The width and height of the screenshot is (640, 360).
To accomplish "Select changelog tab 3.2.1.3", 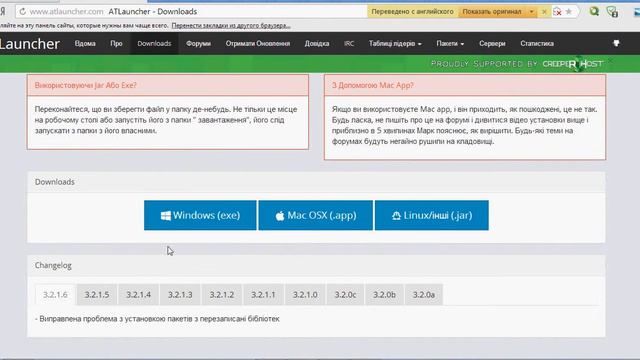I will click(x=180, y=294).
